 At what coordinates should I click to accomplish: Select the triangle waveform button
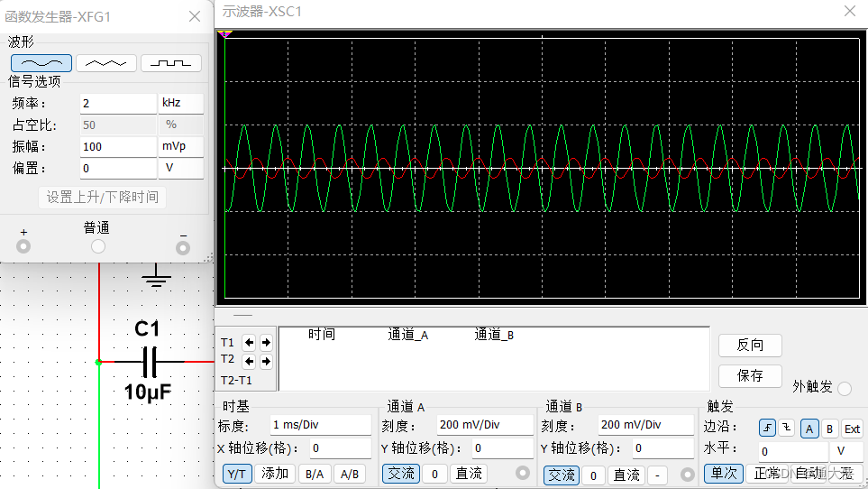click(x=105, y=63)
